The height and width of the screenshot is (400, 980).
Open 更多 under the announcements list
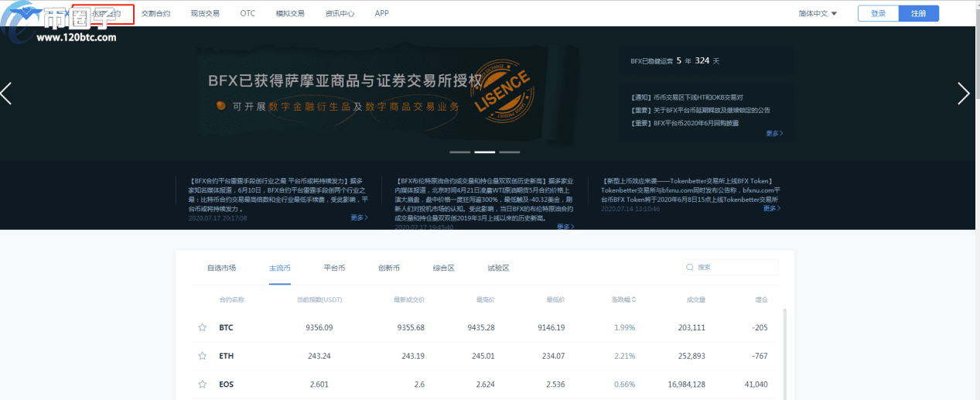(774, 133)
